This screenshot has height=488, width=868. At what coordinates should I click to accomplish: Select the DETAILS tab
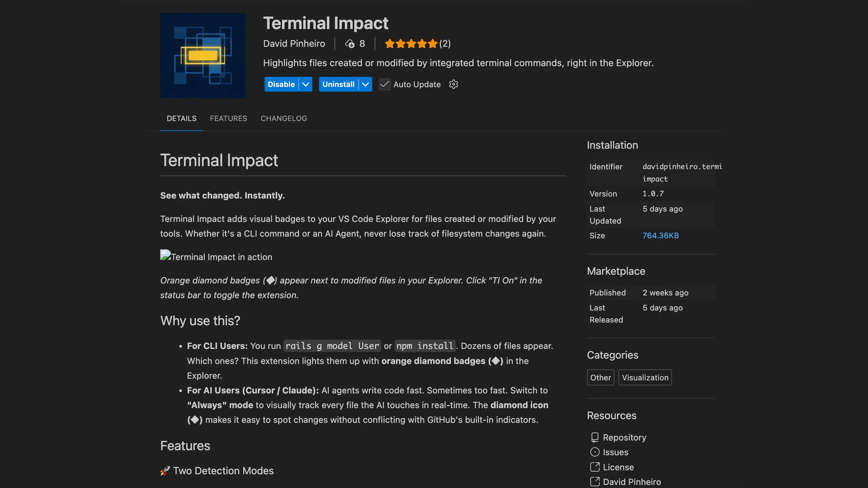click(182, 119)
